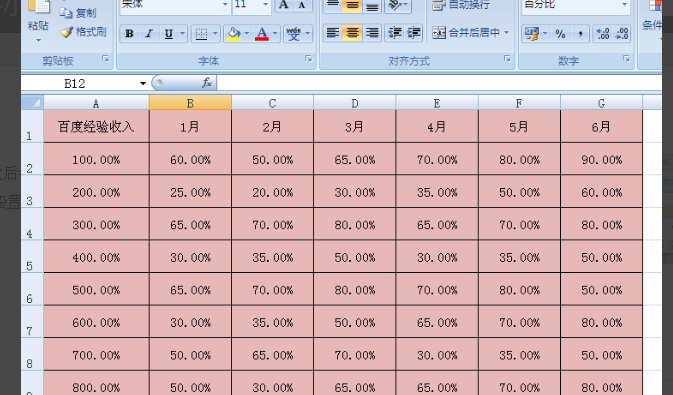Click the Copy button
The width and height of the screenshot is (673, 395).
pos(78,13)
